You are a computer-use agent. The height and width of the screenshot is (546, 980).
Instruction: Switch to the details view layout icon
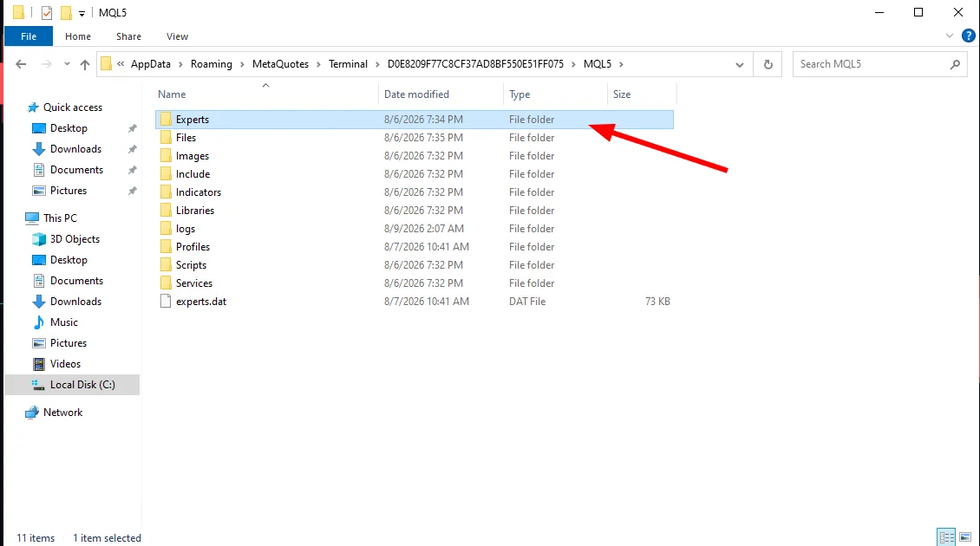[x=946, y=537]
